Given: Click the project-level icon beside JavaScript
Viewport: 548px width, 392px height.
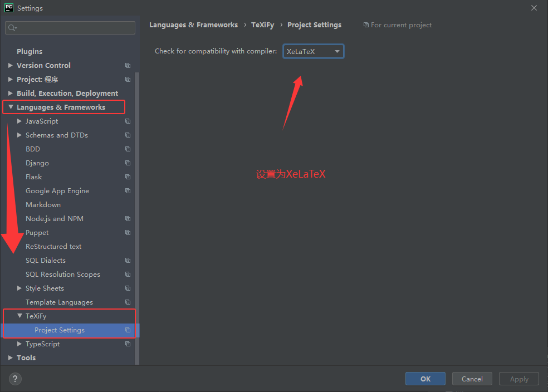Looking at the screenshot, I should pyautogui.click(x=128, y=121).
